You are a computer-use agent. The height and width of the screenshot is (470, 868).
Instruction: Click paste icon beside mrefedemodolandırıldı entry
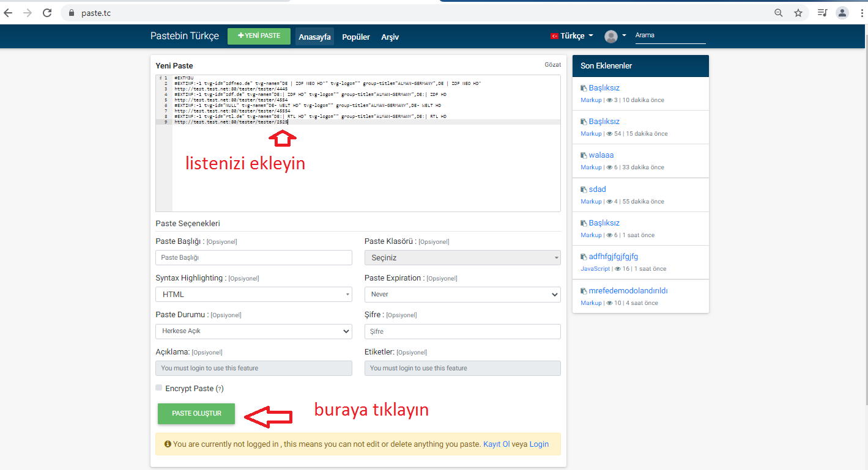click(584, 291)
